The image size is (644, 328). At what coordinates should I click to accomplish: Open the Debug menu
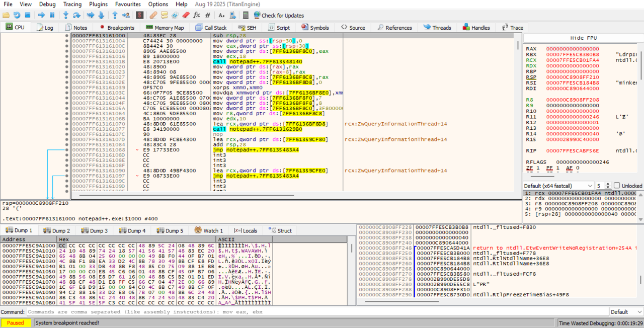pos(47,4)
